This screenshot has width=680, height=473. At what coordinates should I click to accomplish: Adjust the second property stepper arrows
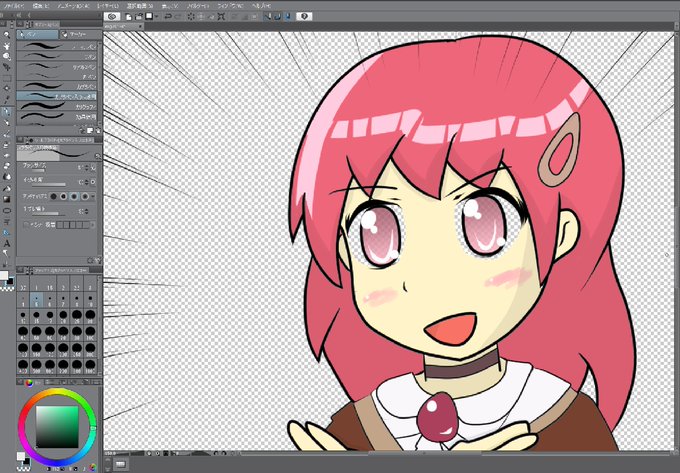tap(87, 182)
